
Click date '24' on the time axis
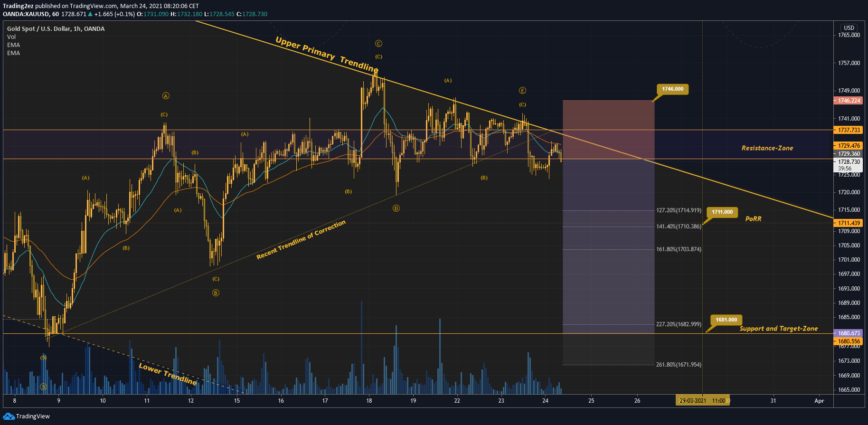pos(545,401)
